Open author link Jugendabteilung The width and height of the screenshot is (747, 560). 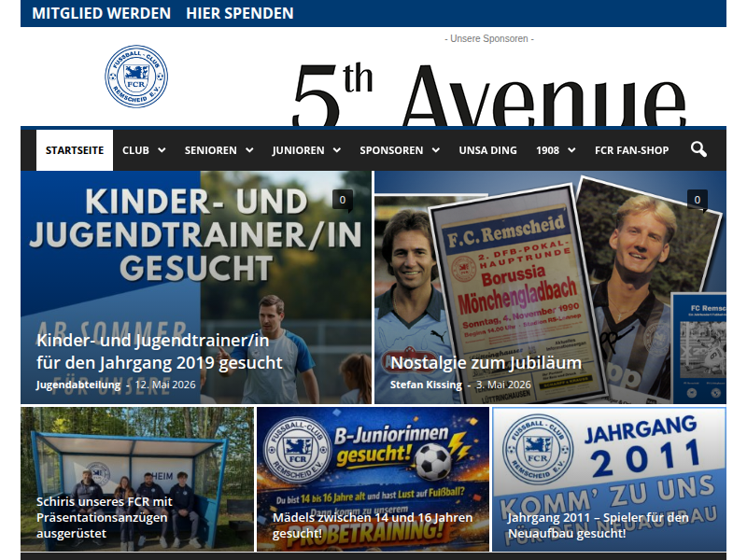(78, 385)
